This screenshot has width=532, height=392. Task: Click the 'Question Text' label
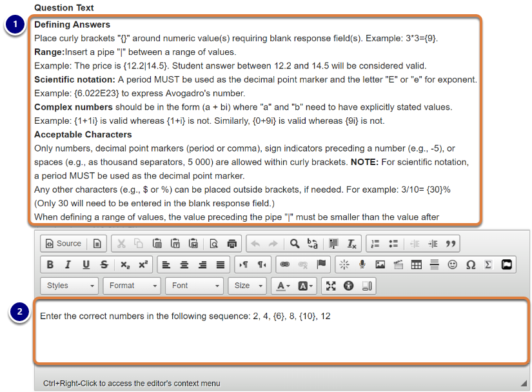click(x=64, y=8)
